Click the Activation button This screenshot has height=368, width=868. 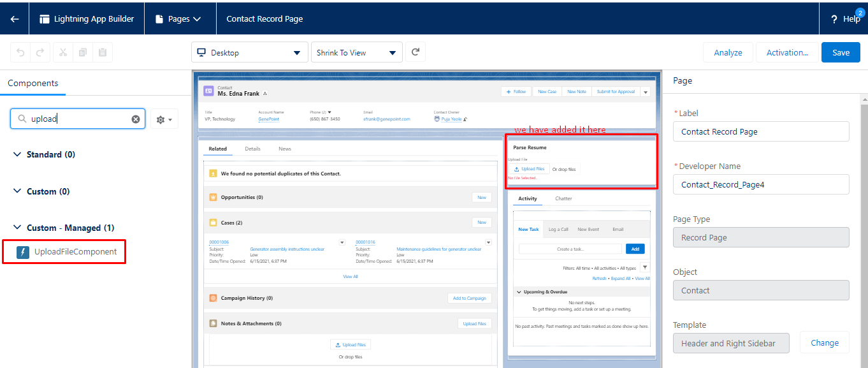tap(787, 52)
